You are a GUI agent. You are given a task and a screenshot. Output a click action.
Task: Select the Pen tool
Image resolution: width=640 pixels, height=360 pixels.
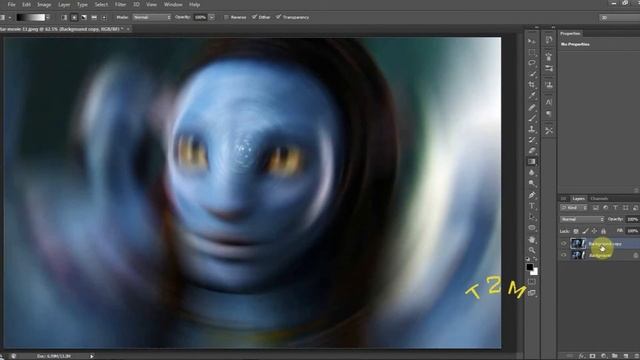pos(531,195)
